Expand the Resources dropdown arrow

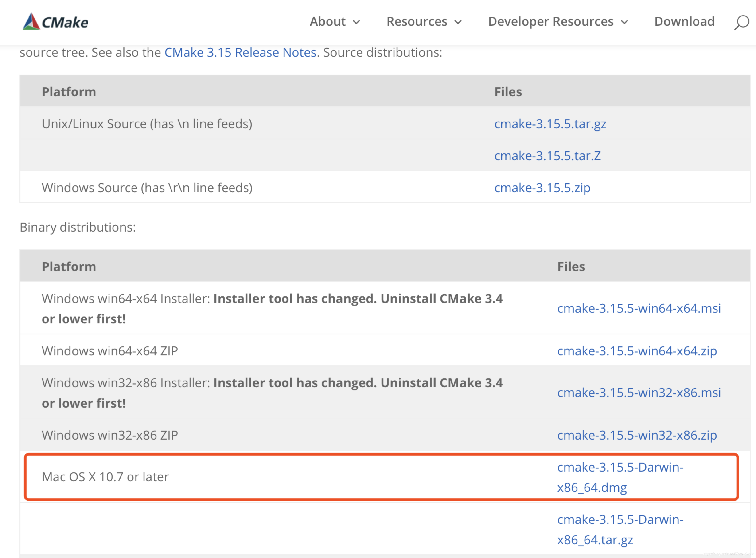pos(458,22)
